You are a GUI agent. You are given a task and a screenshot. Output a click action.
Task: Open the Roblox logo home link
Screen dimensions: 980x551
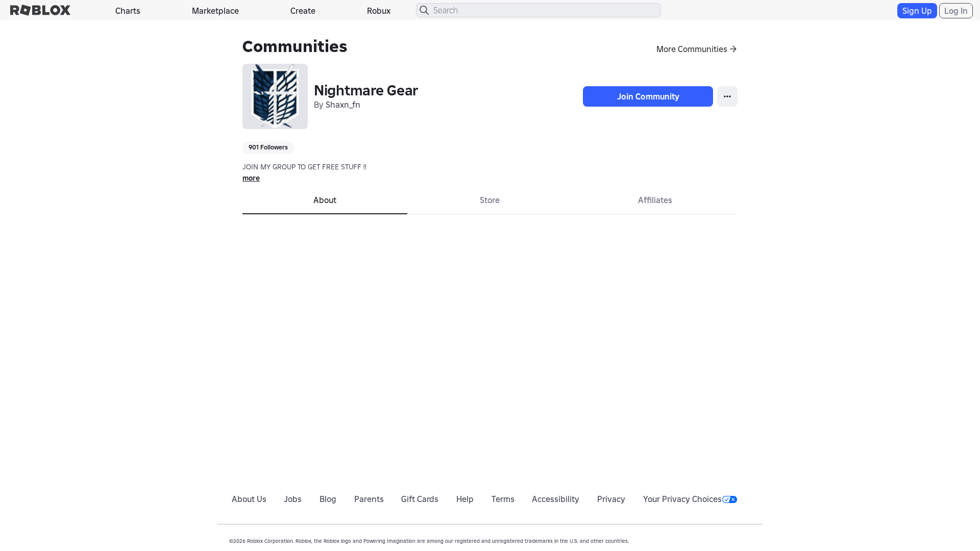tap(40, 10)
